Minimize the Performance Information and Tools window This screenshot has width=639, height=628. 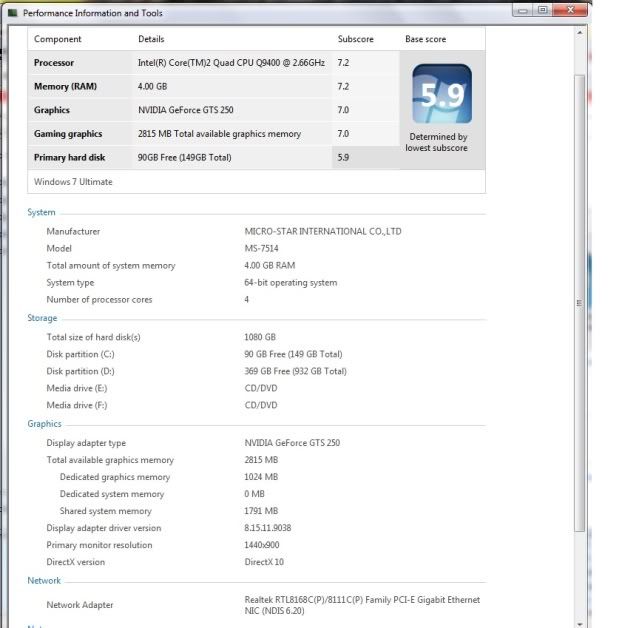pyautogui.click(x=523, y=10)
